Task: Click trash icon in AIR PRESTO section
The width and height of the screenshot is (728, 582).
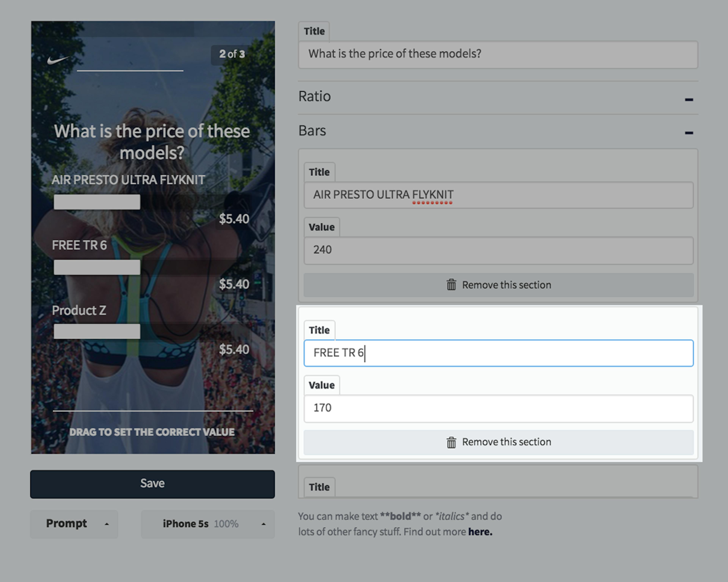Action: tap(451, 285)
